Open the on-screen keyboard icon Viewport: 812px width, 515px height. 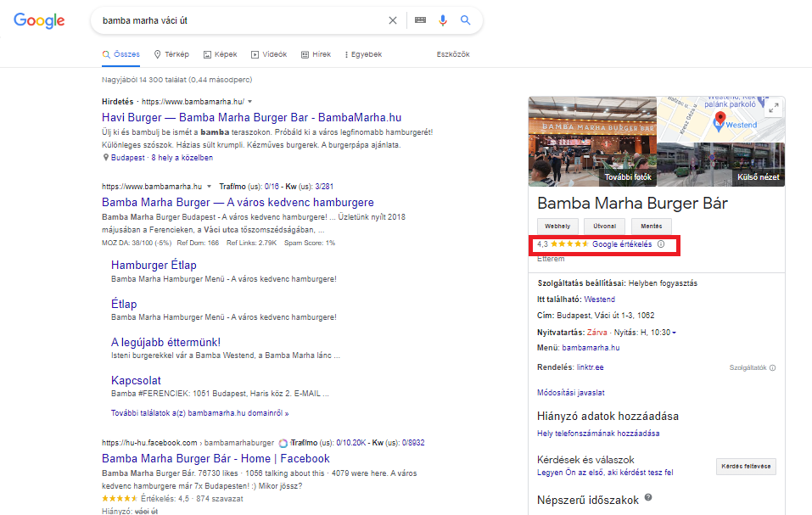[419, 20]
